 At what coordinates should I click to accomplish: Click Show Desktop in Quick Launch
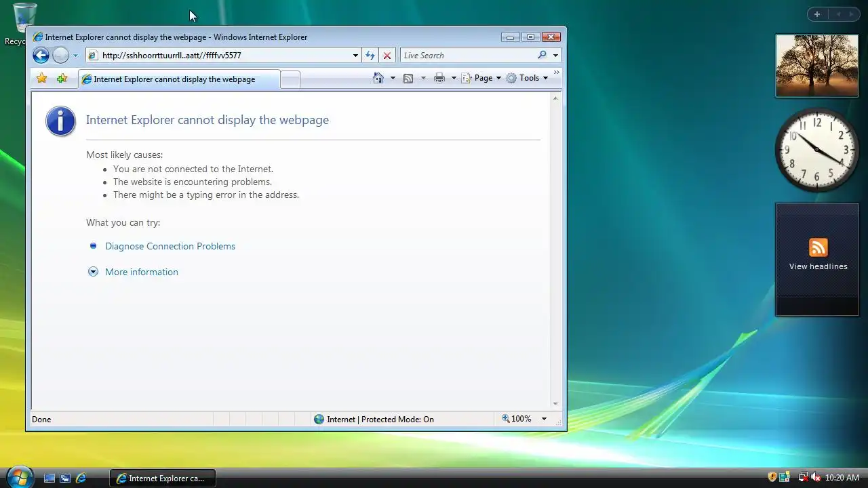50,478
